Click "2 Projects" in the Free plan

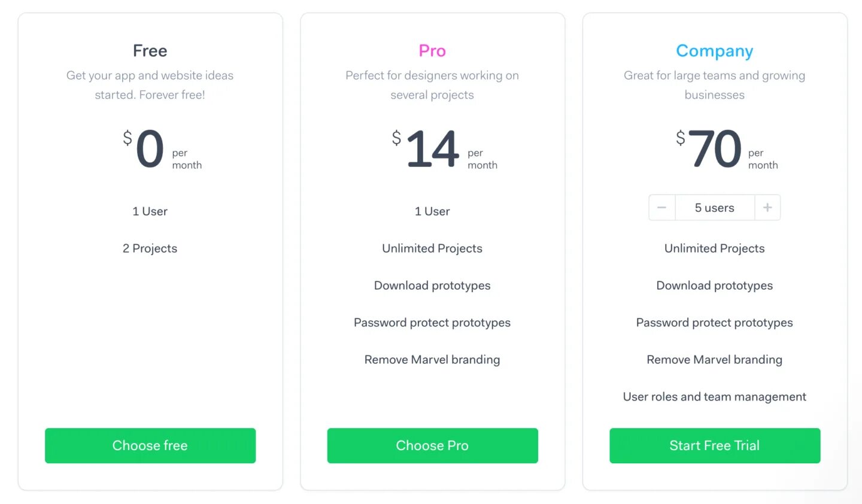tap(150, 248)
